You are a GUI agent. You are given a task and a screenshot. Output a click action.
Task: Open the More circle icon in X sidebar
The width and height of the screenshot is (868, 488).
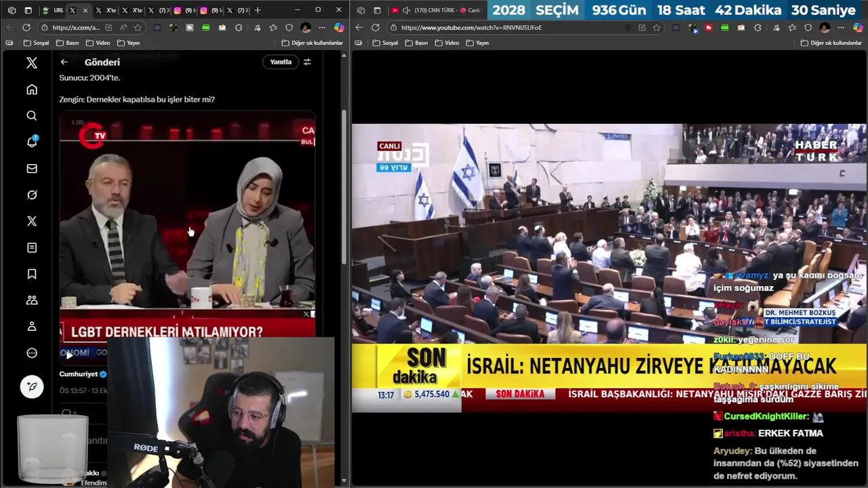coord(32,353)
